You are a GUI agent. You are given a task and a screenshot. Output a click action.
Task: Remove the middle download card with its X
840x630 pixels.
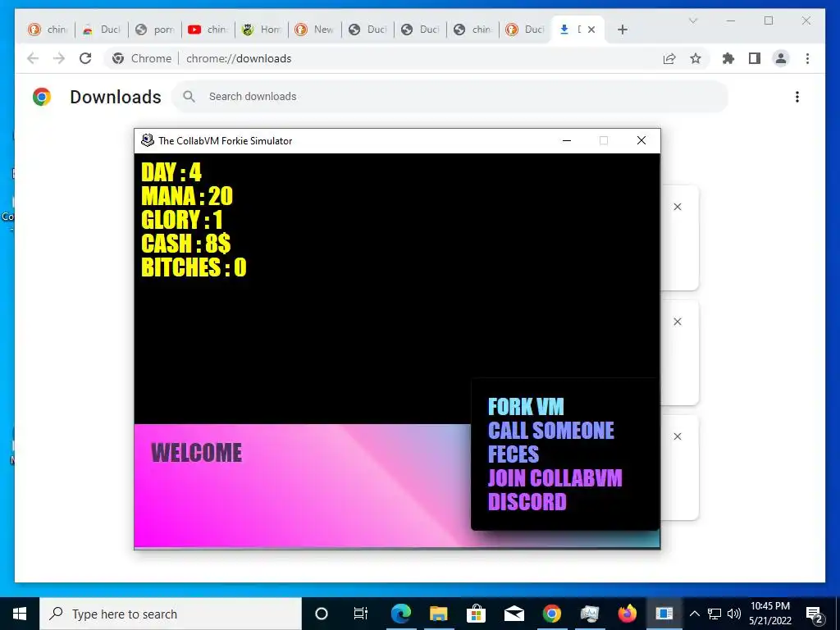click(x=677, y=322)
